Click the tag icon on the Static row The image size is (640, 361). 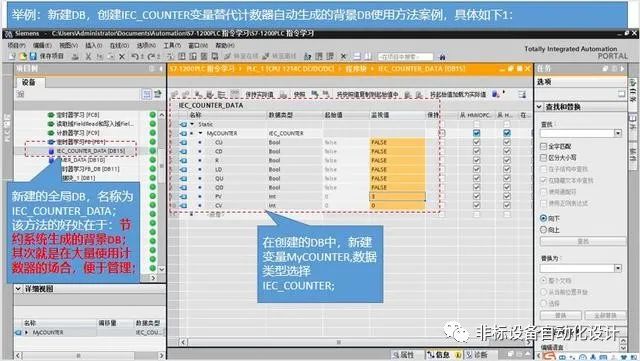pos(183,124)
